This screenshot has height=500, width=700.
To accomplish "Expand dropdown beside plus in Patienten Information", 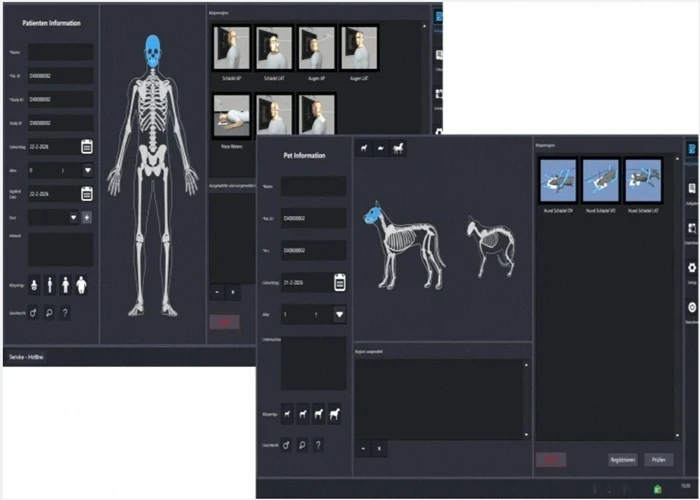I will click(73, 217).
